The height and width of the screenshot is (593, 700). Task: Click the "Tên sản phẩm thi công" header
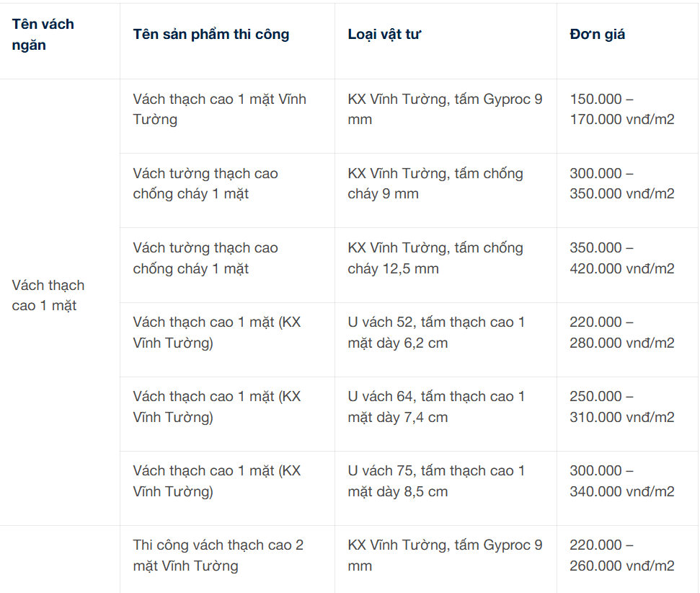(211, 35)
